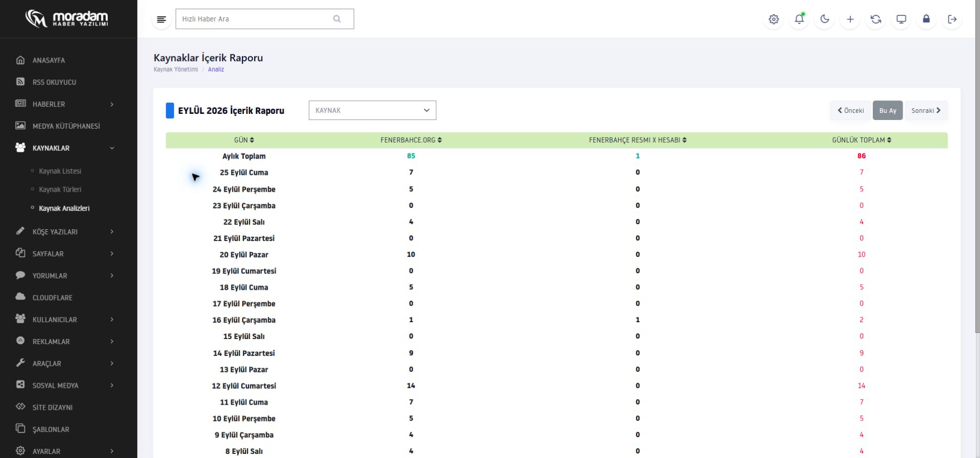Open the KAYNAK source dropdown
The width and height of the screenshot is (980, 458).
coord(373,110)
